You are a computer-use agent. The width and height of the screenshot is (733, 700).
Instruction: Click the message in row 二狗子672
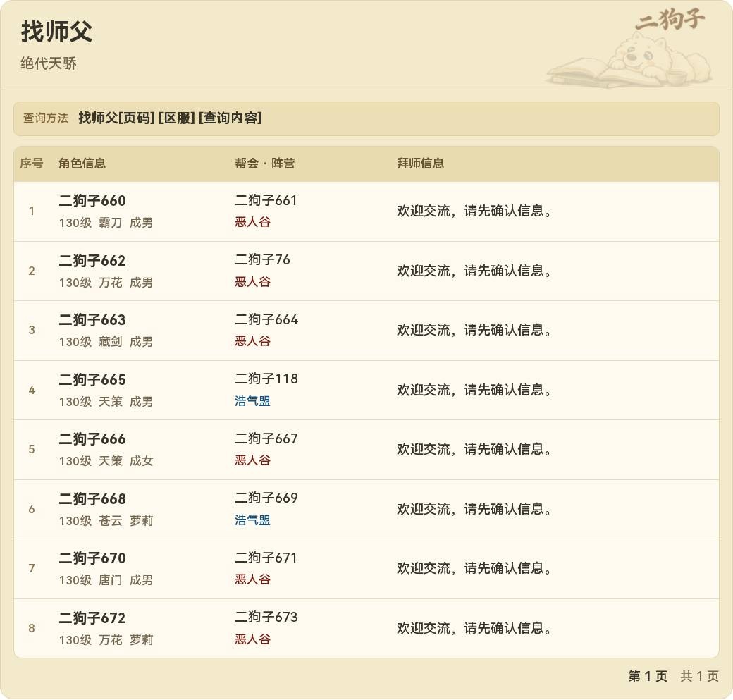474,629
